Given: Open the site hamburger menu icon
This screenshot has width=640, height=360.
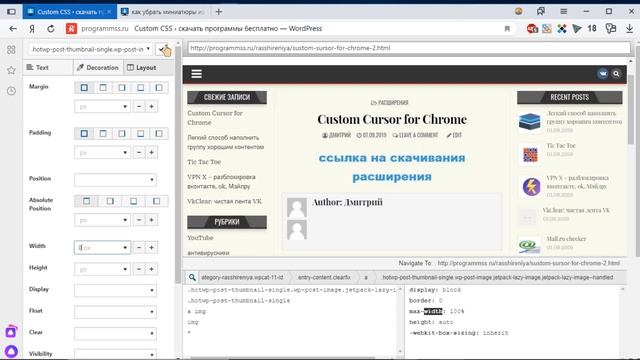Looking at the screenshot, I should 197,74.
